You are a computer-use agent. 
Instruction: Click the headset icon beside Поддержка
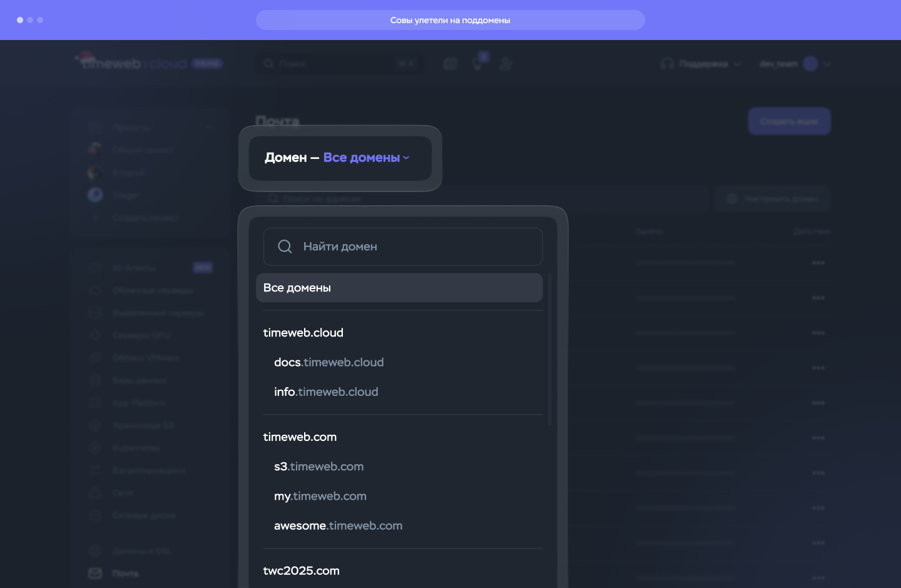tap(667, 64)
